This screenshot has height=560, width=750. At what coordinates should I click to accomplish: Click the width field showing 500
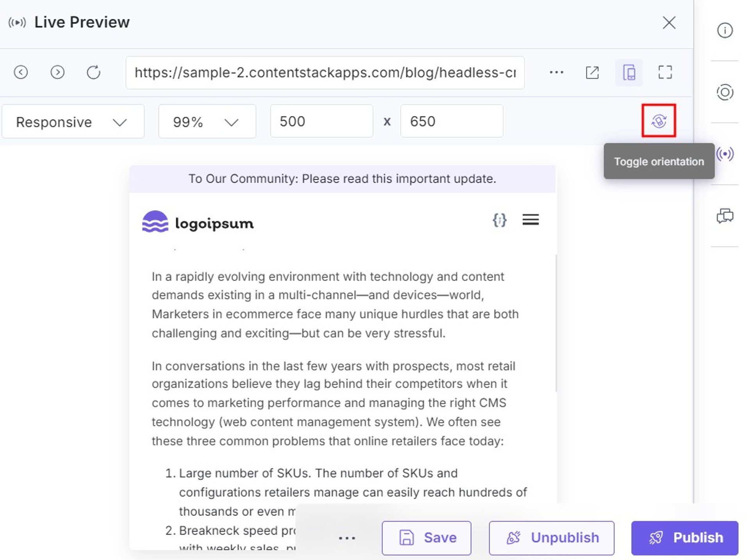(321, 121)
